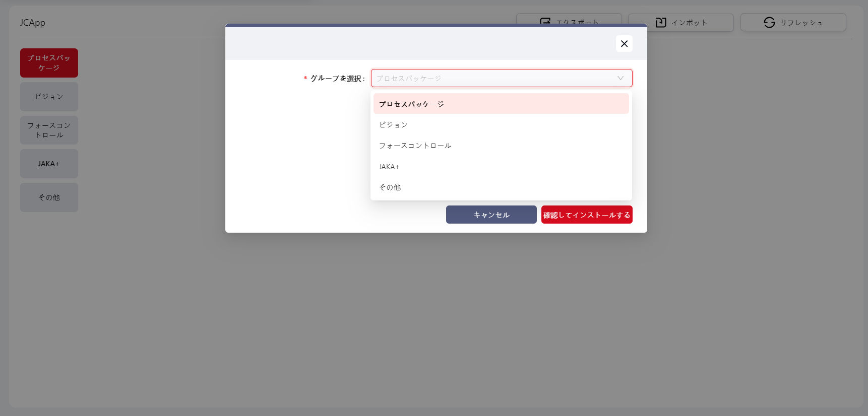The height and width of the screenshot is (416, 868).
Task: Click the Refresh (リフレッシュ) icon
Action: click(x=769, y=23)
